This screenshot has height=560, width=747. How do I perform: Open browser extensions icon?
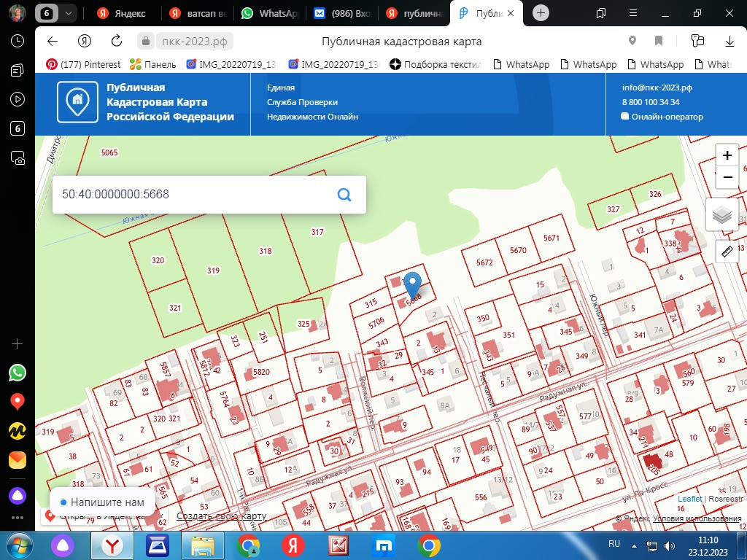[x=697, y=41]
